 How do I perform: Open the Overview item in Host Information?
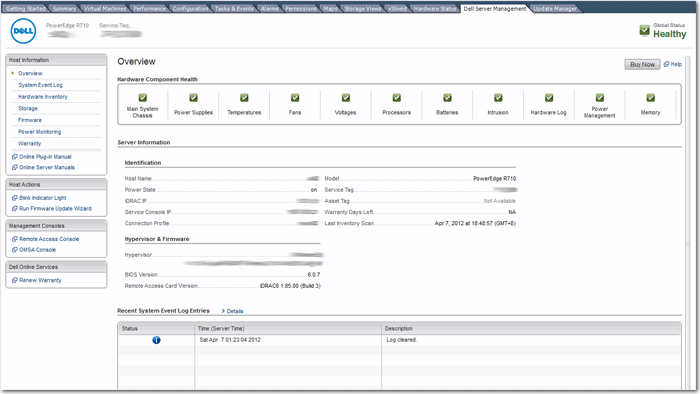[30, 73]
